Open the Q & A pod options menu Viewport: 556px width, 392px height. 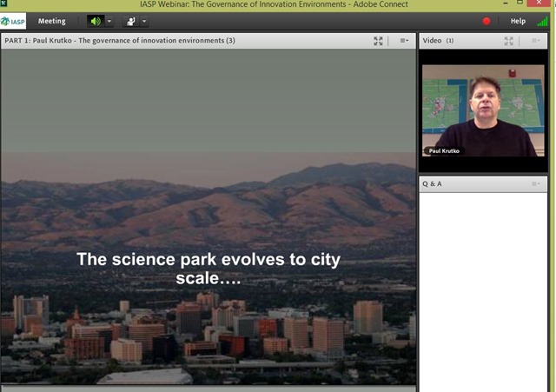click(x=535, y=183)
